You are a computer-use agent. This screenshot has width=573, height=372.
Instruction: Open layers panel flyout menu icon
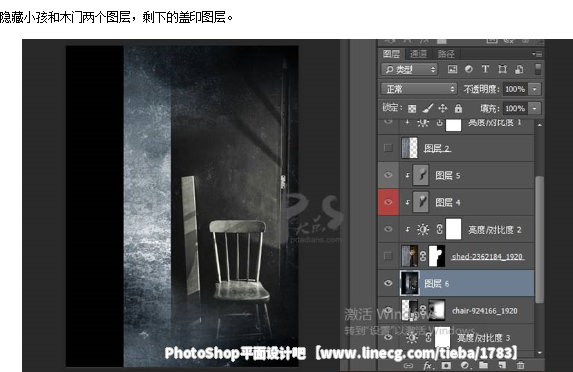537,54
